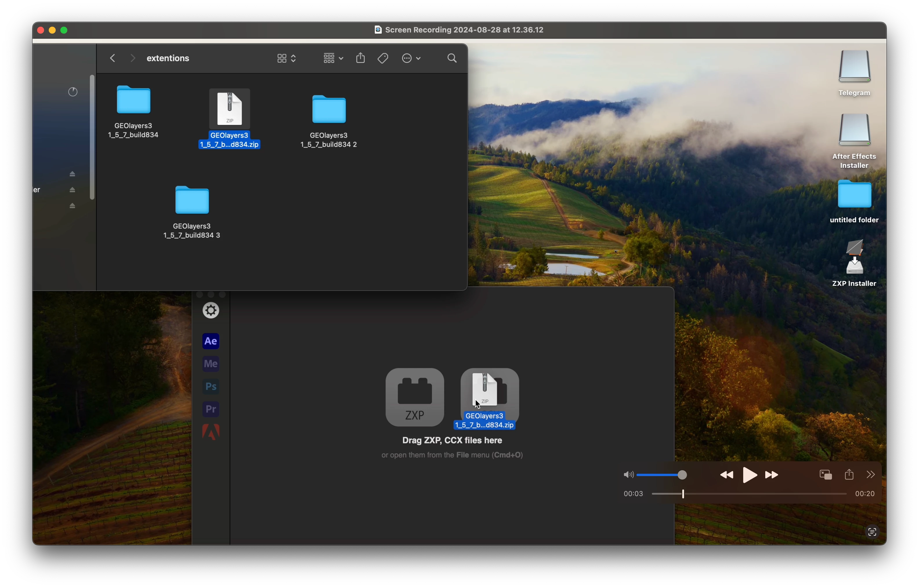Screen dimensions: 919x588
Task: Select the GEOlayers3 1_5_7_build834 3 folder
Action: [192, 200]
